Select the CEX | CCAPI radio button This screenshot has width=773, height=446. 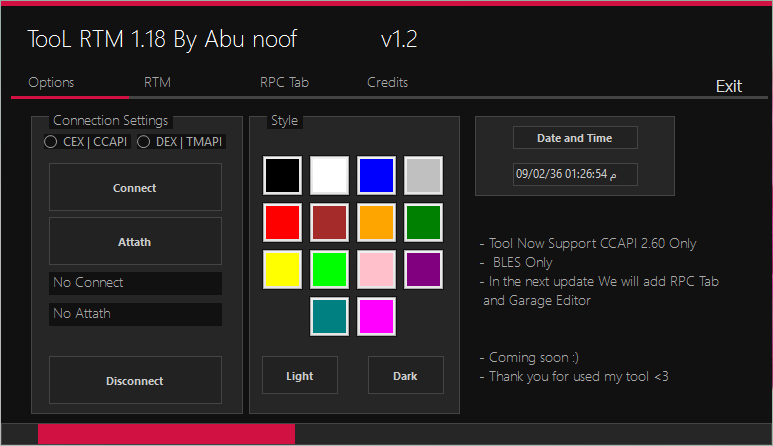coord(51,143)
